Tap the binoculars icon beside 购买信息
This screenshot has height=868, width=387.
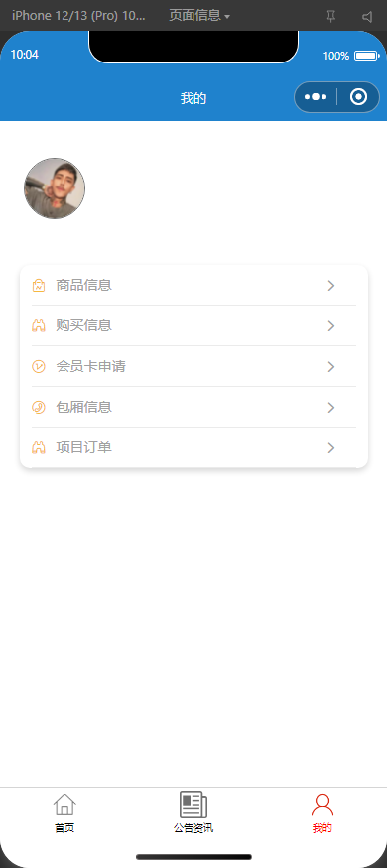pos(38,326)
